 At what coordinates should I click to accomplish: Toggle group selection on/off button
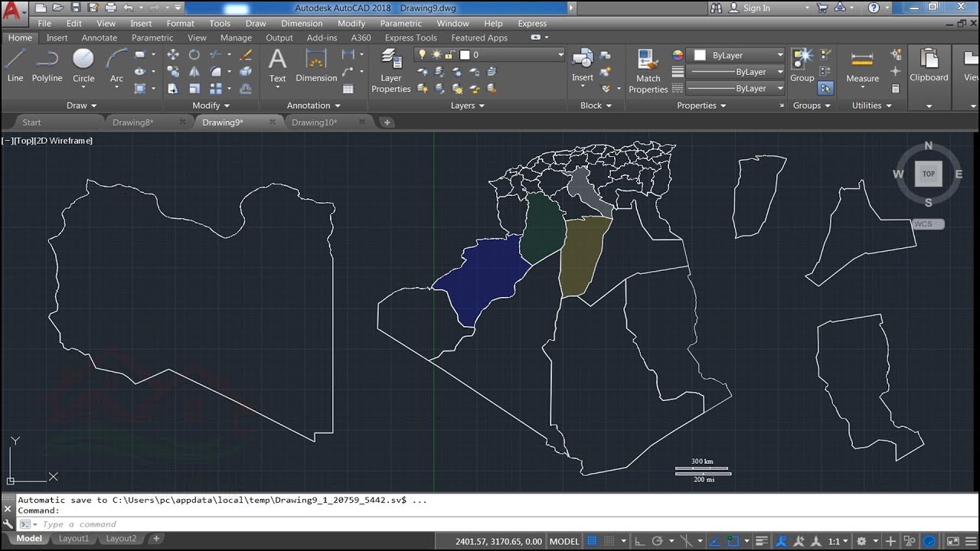[825, 89]
